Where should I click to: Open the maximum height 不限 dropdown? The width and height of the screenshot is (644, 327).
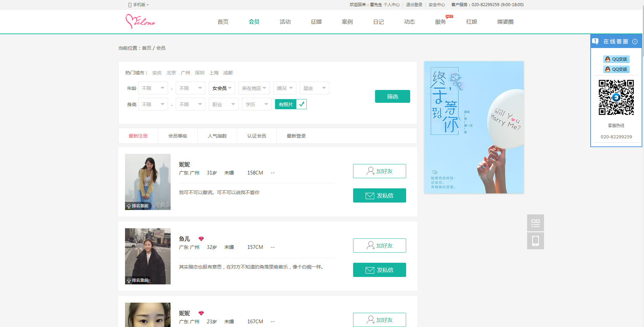(x=191, y=104)
